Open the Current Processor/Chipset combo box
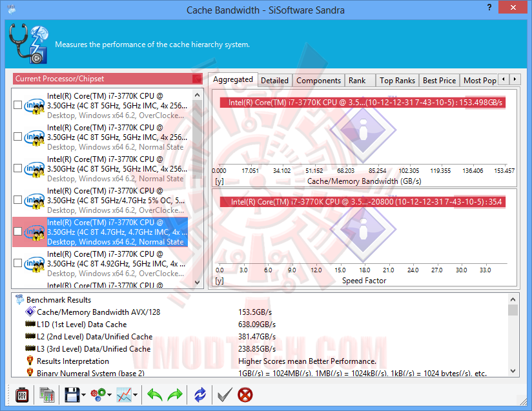Image resolution: width=532 pixels, height=411 pixels. (x=108, y=79)
